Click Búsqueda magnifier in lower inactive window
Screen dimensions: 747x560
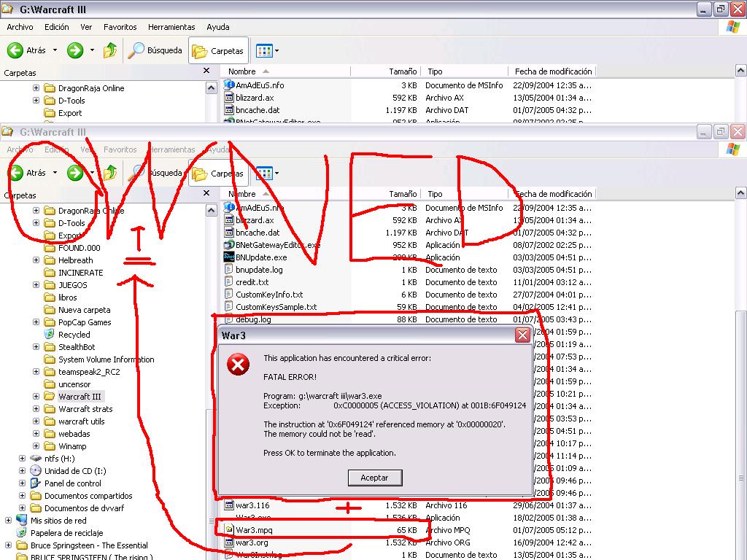point(136,172)
